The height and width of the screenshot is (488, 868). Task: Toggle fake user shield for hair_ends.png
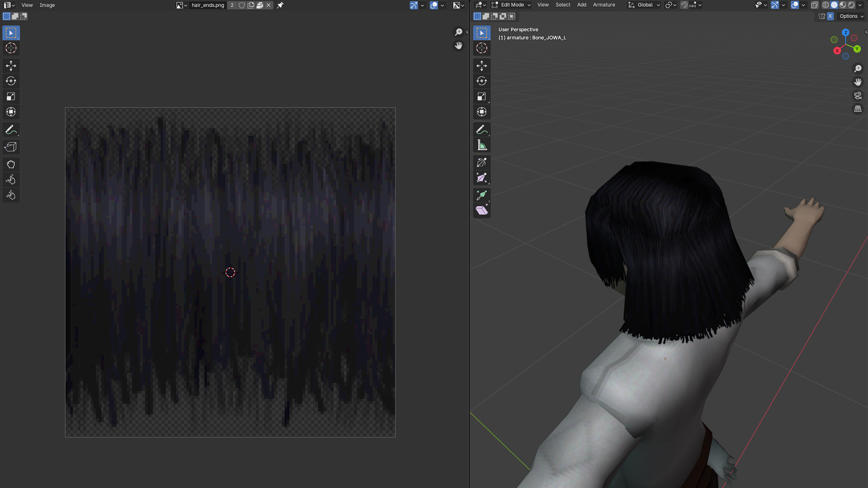pos(242,5)
